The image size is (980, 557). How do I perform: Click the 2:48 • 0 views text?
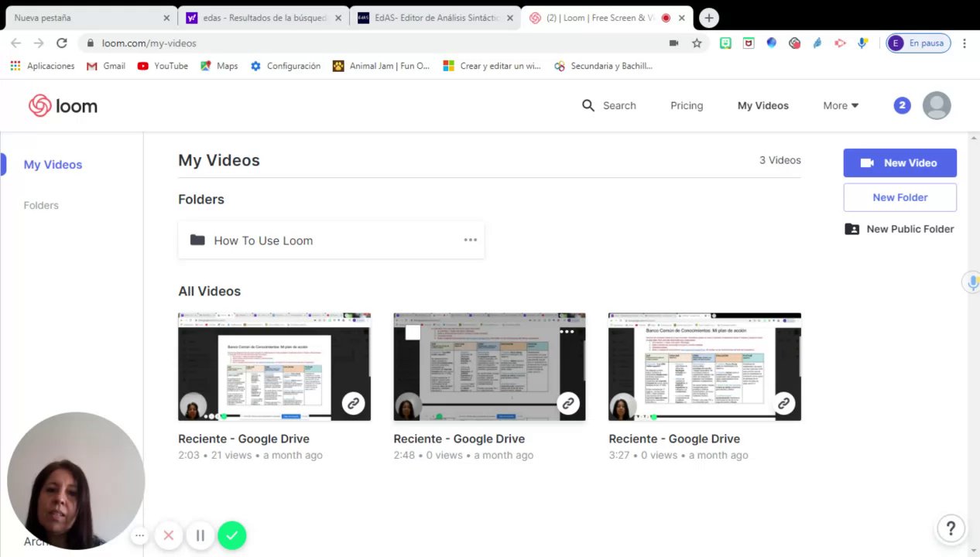428,455
